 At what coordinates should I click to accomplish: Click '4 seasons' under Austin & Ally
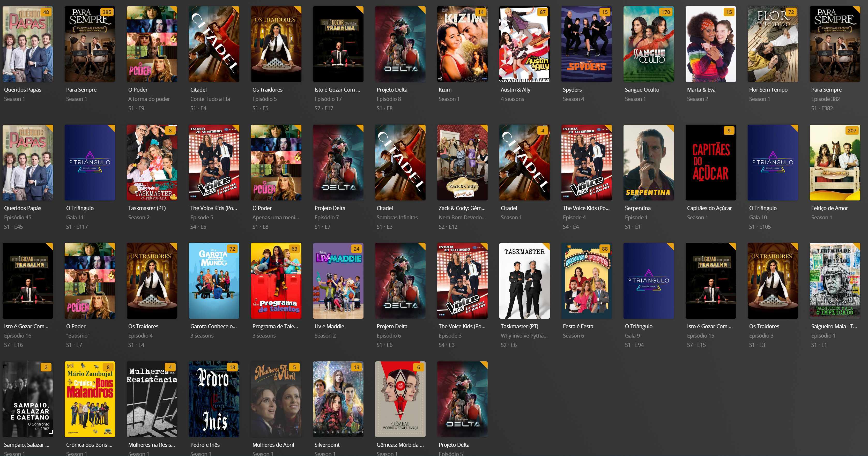click(512, 99)
